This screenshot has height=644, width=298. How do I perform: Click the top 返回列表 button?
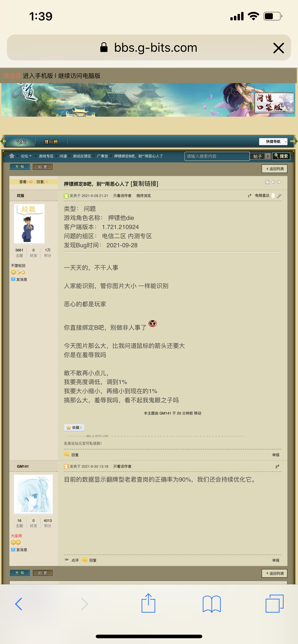pos(274,169)
